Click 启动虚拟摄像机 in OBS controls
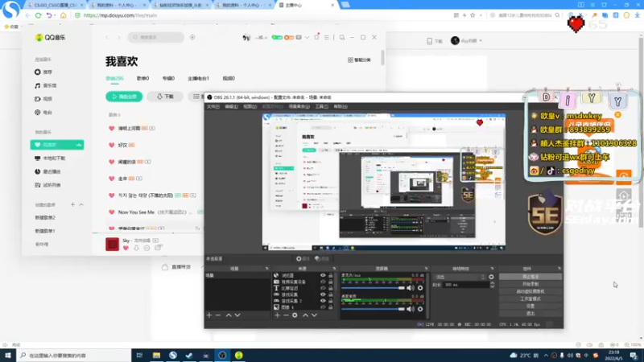 tap(530, 291)
